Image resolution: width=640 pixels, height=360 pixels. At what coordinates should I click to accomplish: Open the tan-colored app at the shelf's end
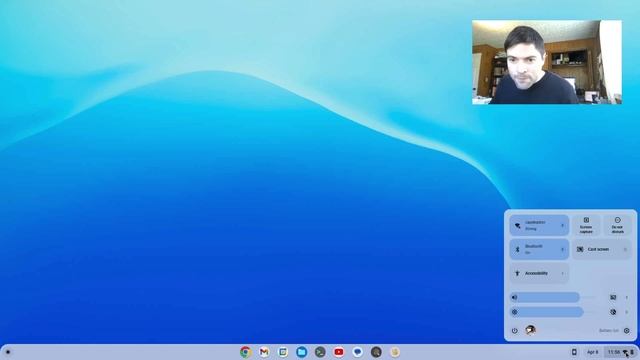[x=395, y=352]
